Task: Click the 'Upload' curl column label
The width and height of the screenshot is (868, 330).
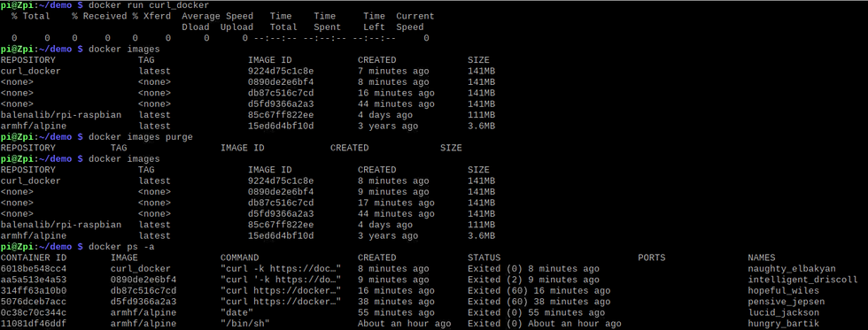Action: coord(237,27)
